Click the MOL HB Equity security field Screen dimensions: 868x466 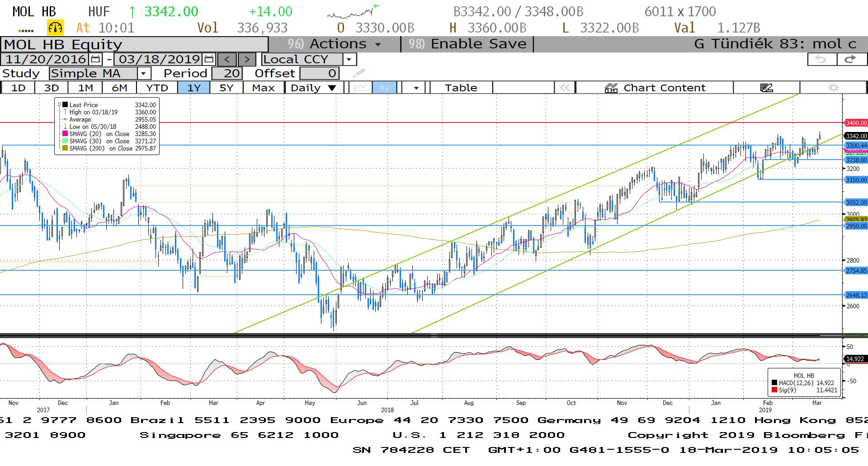point(134,44)
